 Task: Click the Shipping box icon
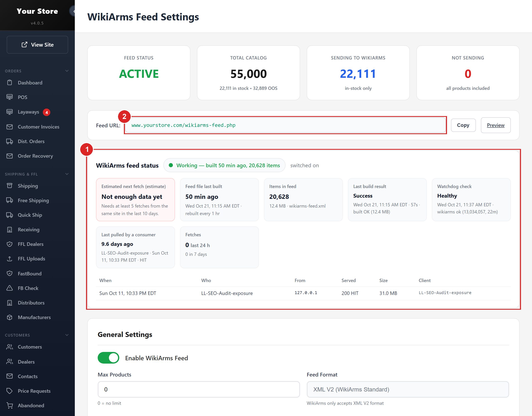10,186
